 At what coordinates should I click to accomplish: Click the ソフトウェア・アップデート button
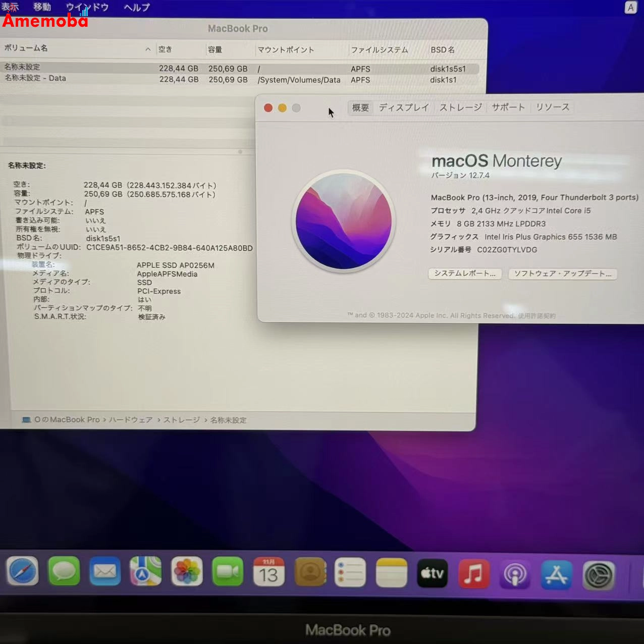coord(562,274)
